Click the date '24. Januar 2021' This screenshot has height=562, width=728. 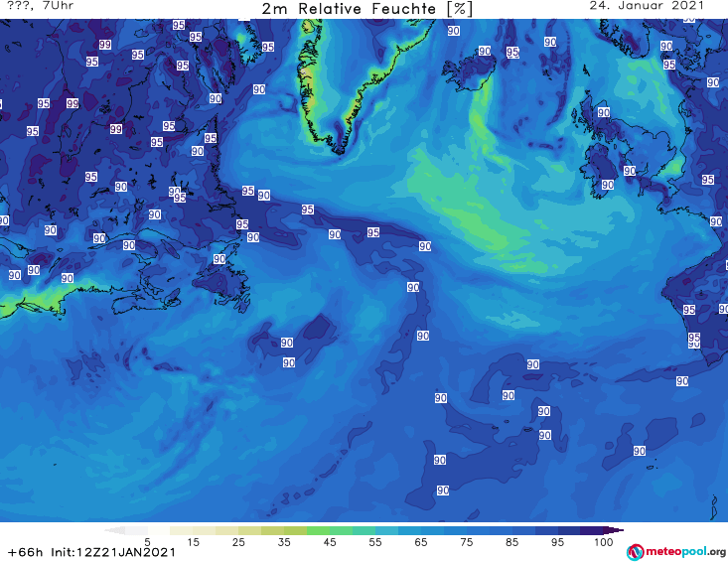647,6
